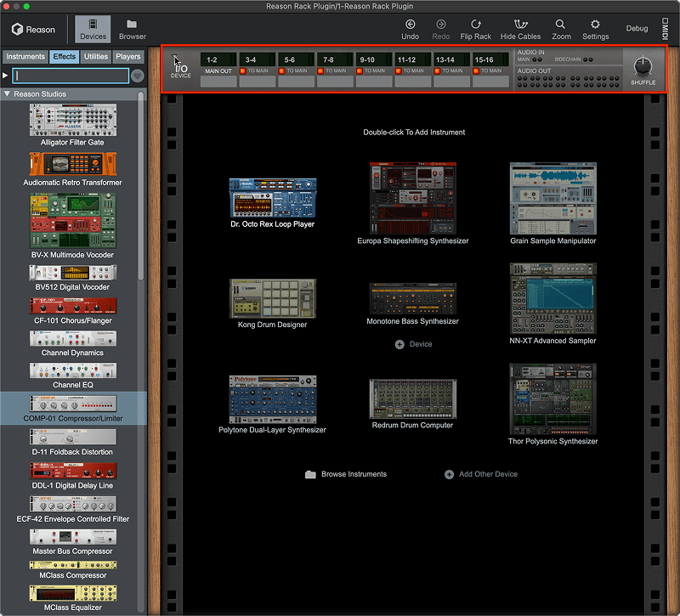Click the 1-2 Main Out label slot
Screen dimensions: 680x616
pyautogui.click(x=218, y=81)
